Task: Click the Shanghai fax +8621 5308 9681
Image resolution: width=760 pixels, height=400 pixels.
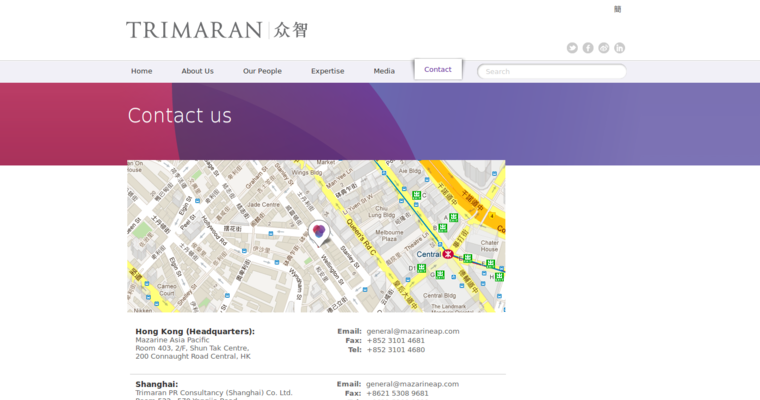Action: [x=397, y=393]
